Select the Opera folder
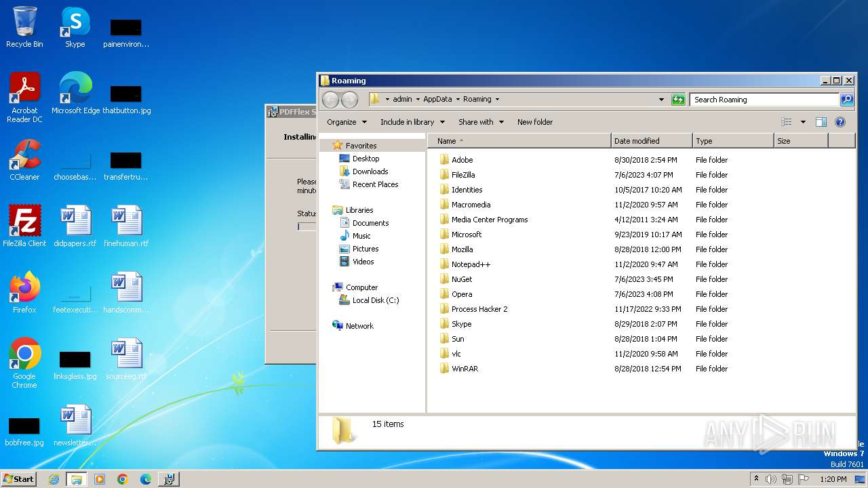Image resolution: width=868 pixels, height=488 pixels. 462,294
